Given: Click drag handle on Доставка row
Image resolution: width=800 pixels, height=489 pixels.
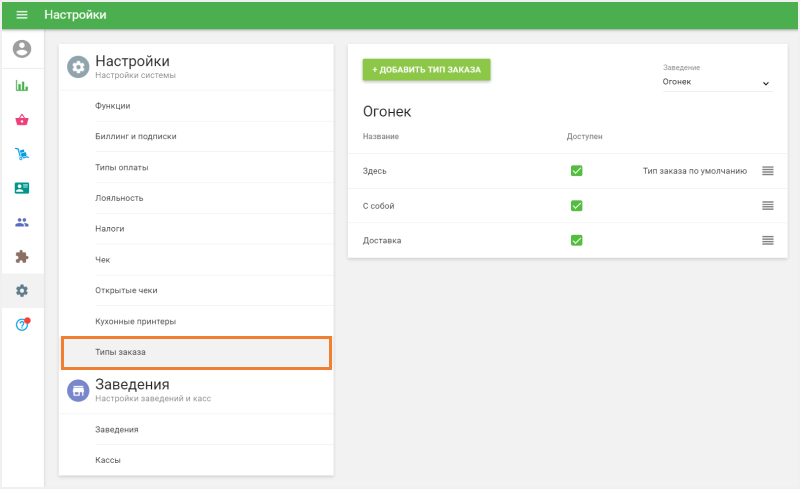Looking at the screenshot, I should point(767,240).
